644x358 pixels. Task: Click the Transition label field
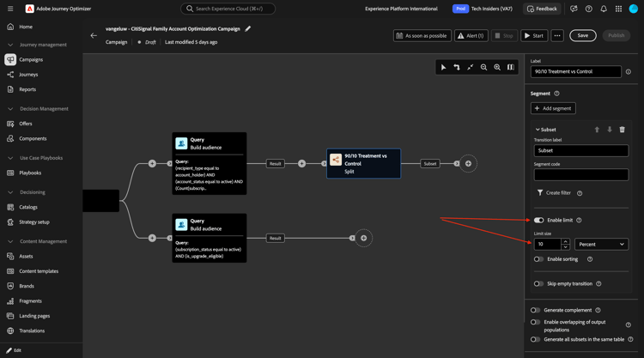click(x=580, y=151)
